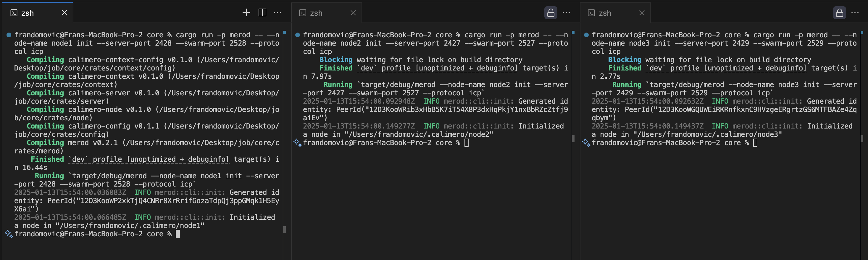Click "Compiling calimero-context-config v0.1.0" line
868x260 pixels.
click(x=146, y=64)
